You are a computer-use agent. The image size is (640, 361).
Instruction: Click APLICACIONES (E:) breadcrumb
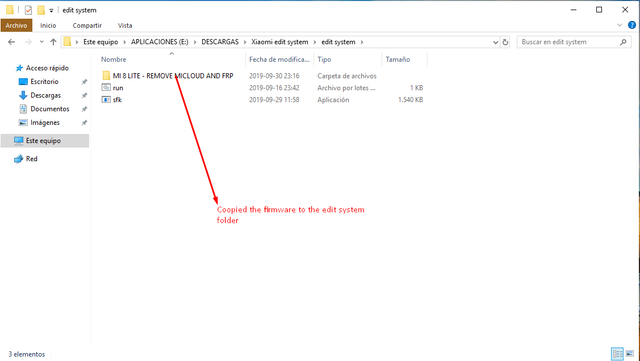coord(160,42)
